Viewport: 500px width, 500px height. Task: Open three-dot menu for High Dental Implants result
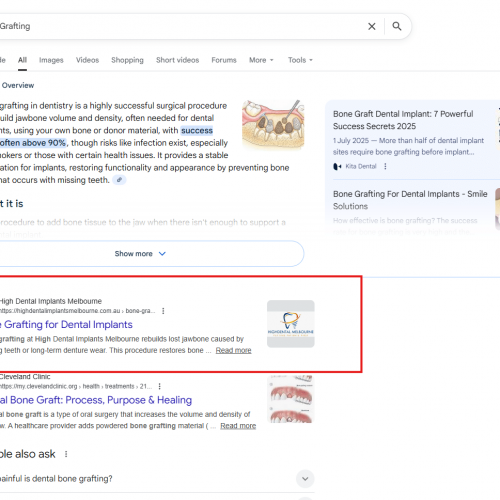tap(163, 311)
